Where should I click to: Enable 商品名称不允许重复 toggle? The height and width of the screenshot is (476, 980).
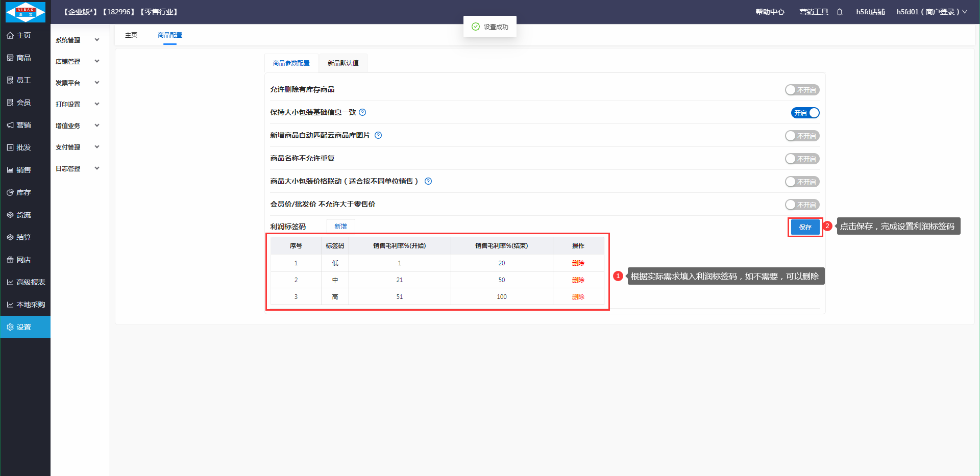point(802,159)
